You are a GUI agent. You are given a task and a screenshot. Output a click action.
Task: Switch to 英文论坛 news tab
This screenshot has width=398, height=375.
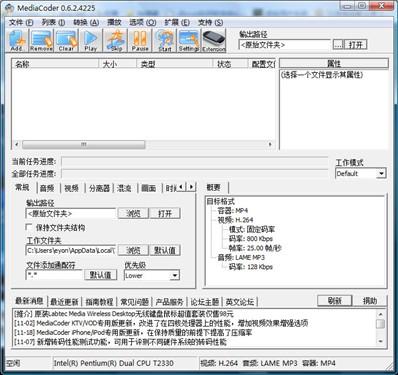(240, 302)
